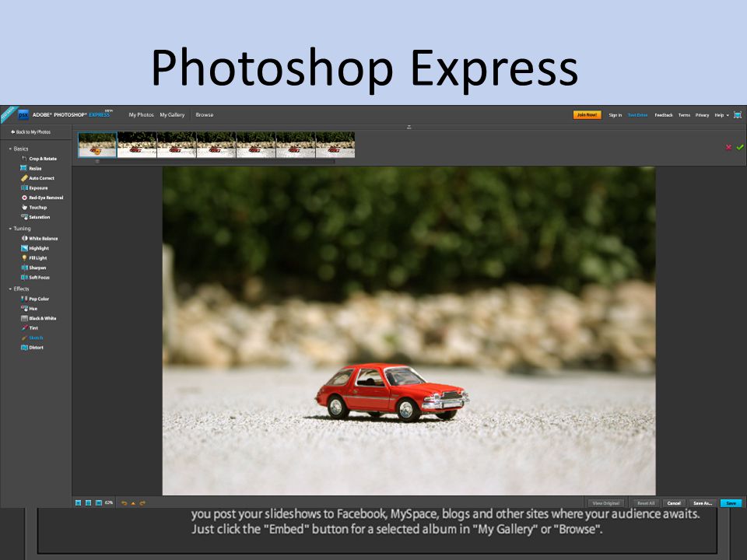This screenshot has height=560, width=747.
Task: Choose the Black & White effect
Action: (x=39, y=319)
